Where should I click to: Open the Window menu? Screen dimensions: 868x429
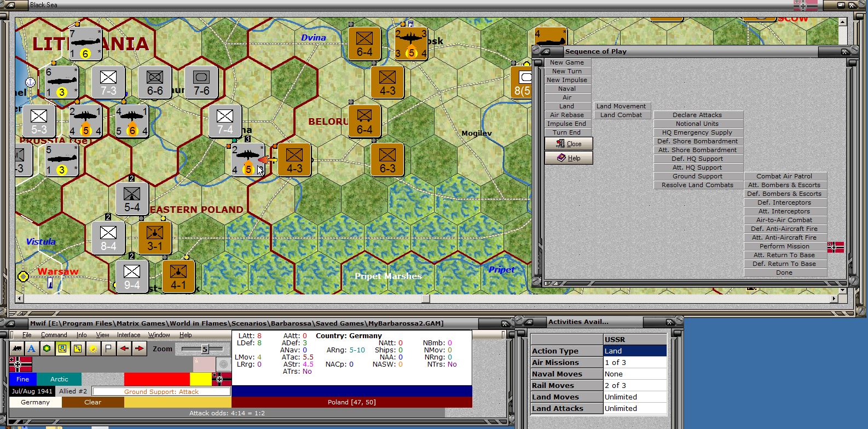(x=159, y=335)
